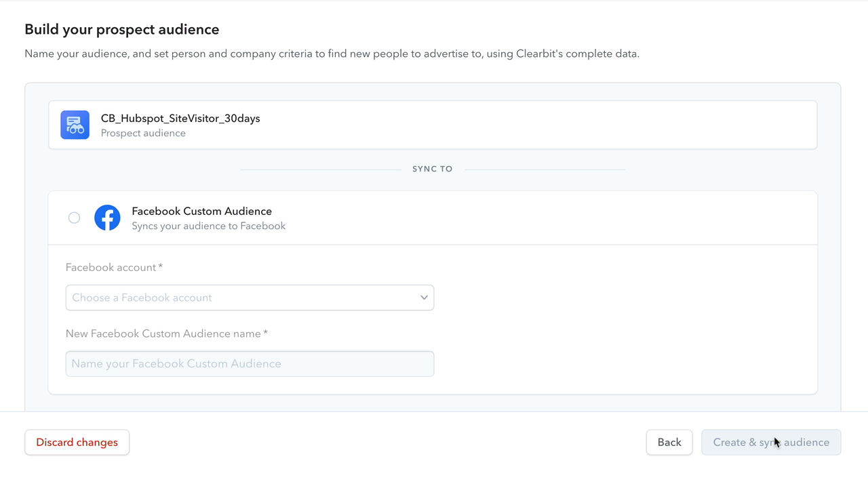Click the Prospect audience subtitle text
Image resolution: width=868 pixels, height=488 pixels.
coord(143,134)
